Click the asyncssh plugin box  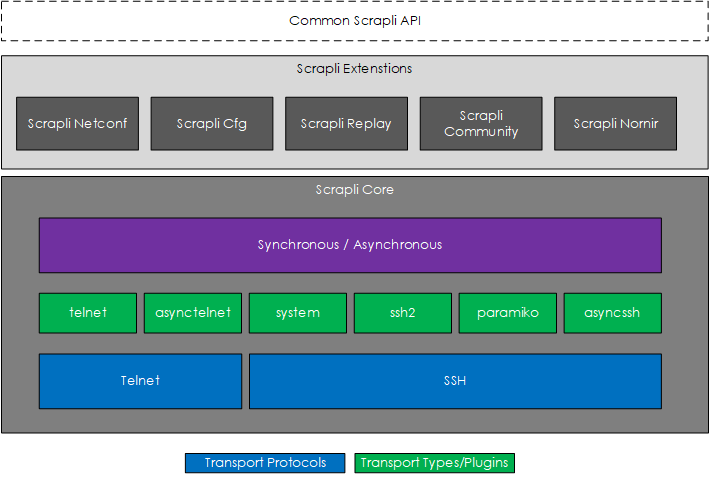[x=612, y=313]
